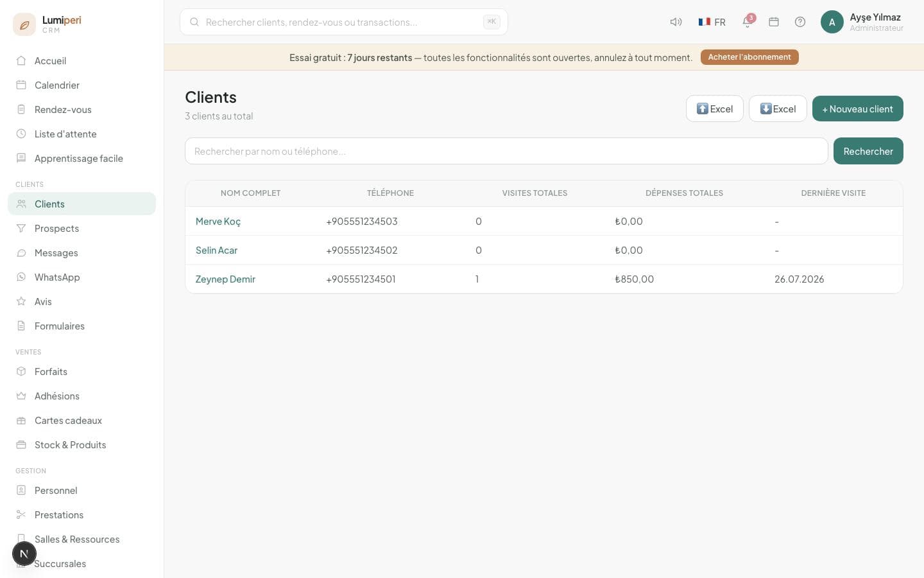Viewport: 924px width, 578px height.
Task: Click the Forfaits box icon
Action: pos(21,371)
